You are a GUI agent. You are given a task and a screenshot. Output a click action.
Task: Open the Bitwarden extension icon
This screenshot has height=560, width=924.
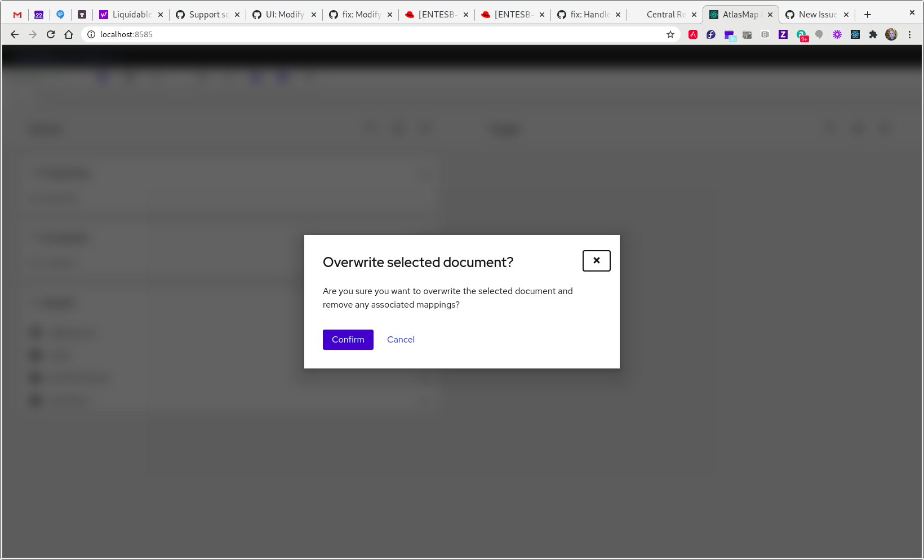coord(819,34)
